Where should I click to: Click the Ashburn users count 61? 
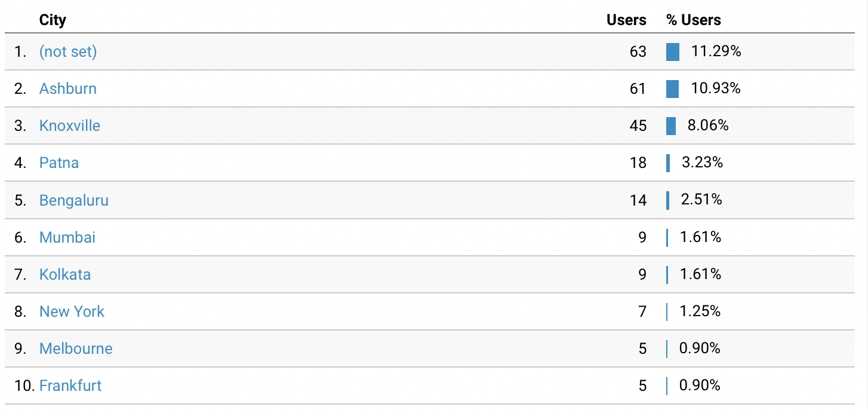pyautogui.click(x=638, y=89)
